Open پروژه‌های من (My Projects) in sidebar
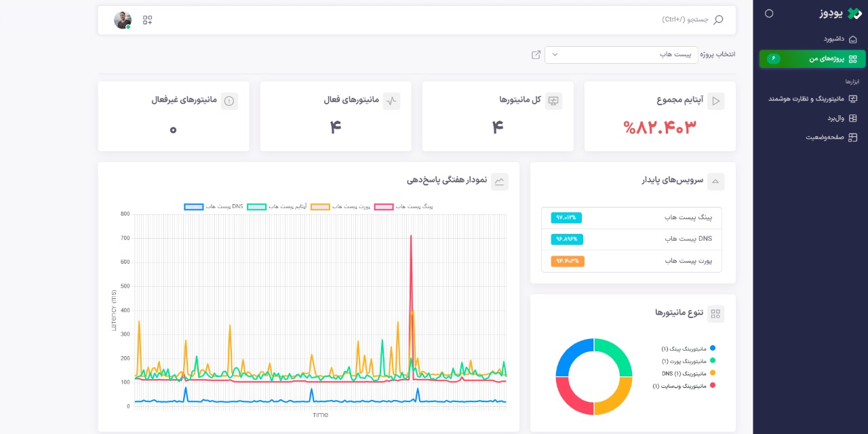 825,59
